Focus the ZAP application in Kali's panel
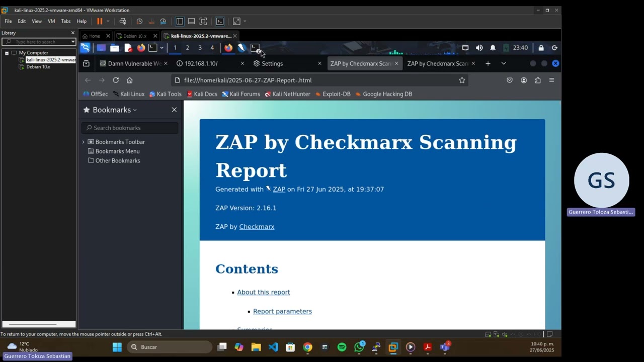Viewport: 644px width, 362px height. tap(242, 48)
